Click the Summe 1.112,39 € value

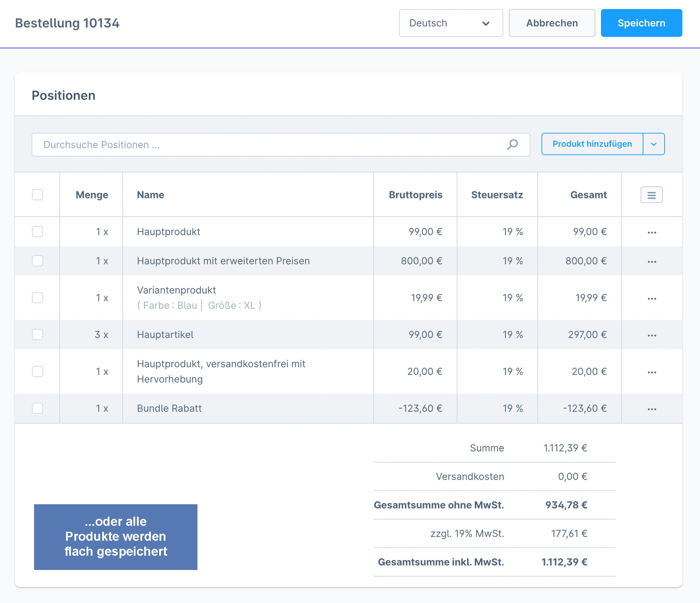[565, 448]
